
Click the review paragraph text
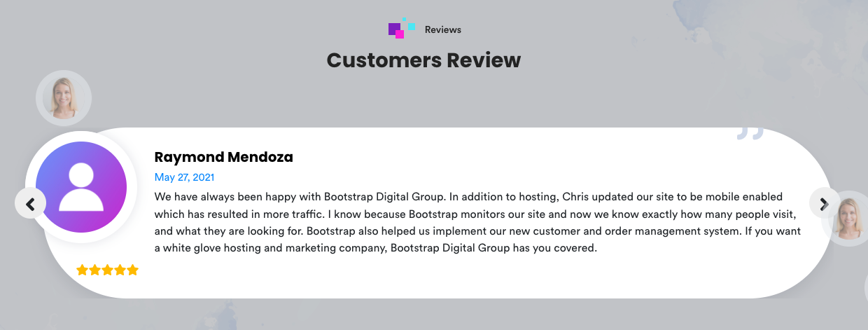click(x=476, y=222)
